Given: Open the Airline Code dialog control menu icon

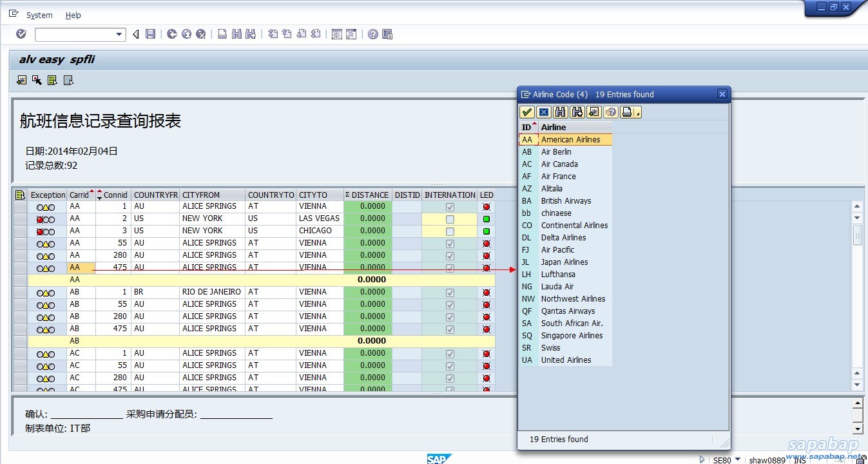Looking at the screenshot, I should [526, 94].
